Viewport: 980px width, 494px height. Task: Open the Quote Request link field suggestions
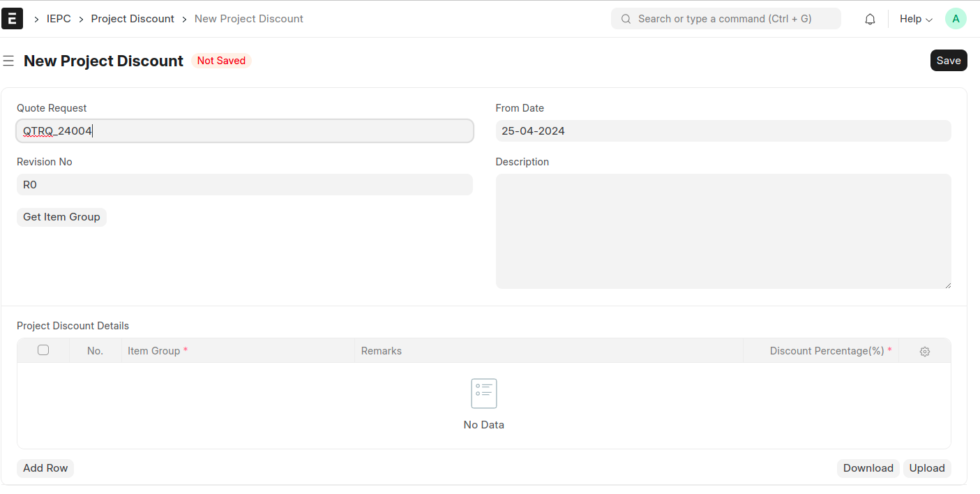(x=244, y=130)
